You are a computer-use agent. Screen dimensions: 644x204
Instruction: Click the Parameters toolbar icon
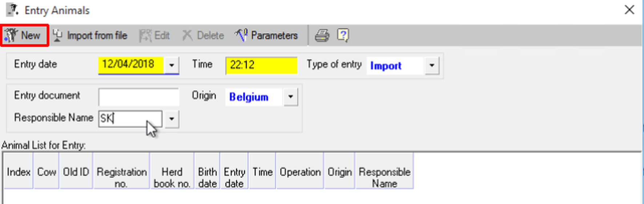tap(241, 35)
